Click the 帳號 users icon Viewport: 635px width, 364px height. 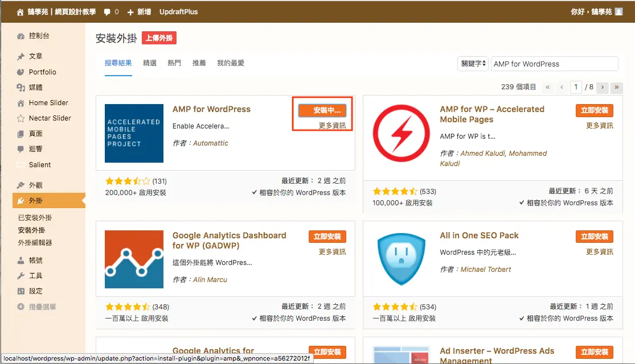click(x=21, y=260)
